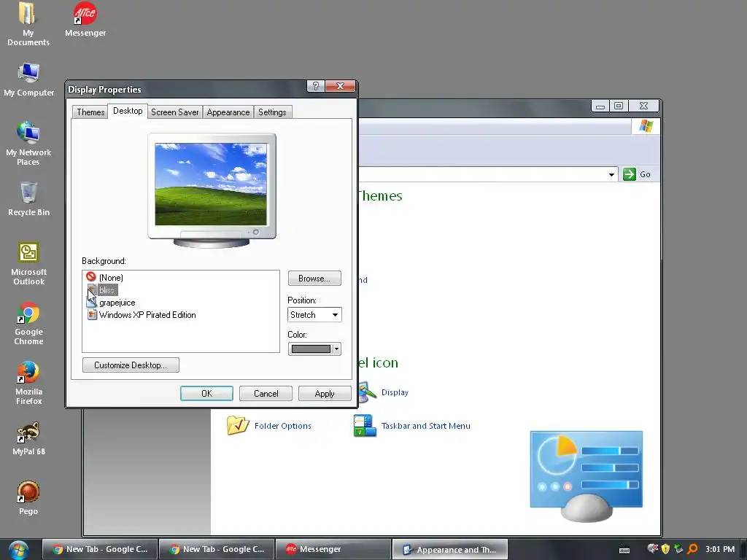
Task: Open the Position dropdown set to Stretch
Action: click(314, 315)
